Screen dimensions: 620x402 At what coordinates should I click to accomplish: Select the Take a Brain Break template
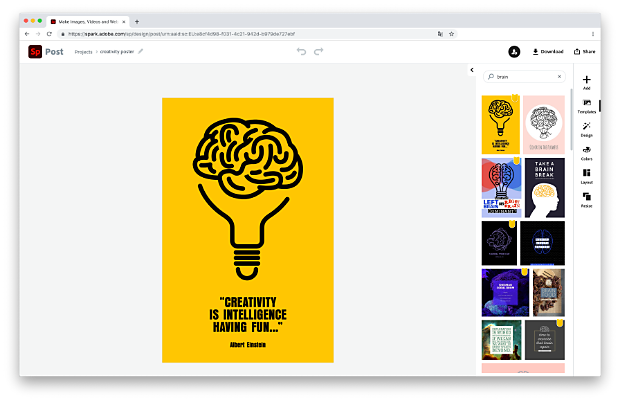pos(544,188)
